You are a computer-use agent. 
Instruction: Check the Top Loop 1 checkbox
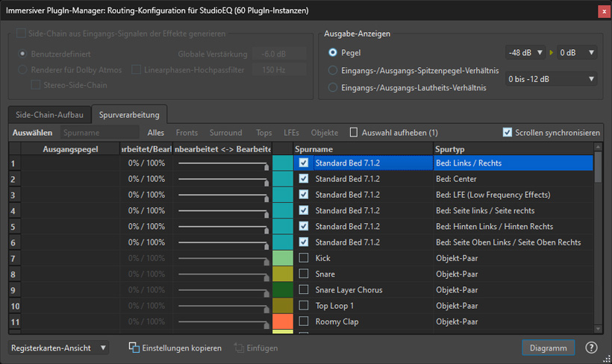pos(303,306)
